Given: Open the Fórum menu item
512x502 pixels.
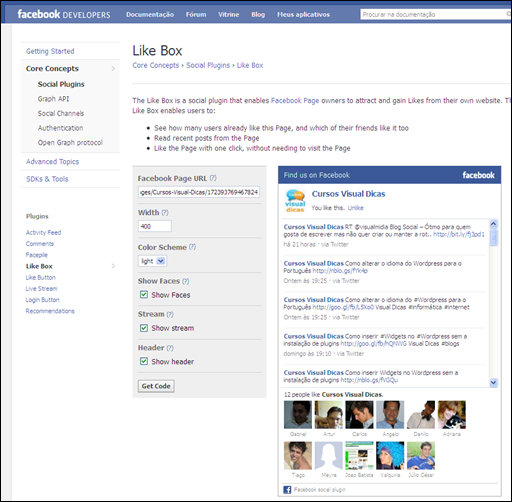Looking at the screenshot, I should click(196, 14).
